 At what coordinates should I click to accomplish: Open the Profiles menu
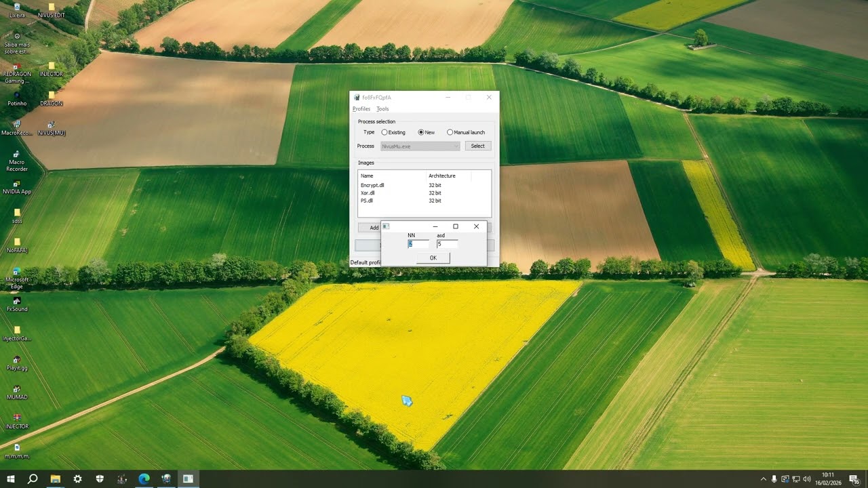[x=361, y=109]
